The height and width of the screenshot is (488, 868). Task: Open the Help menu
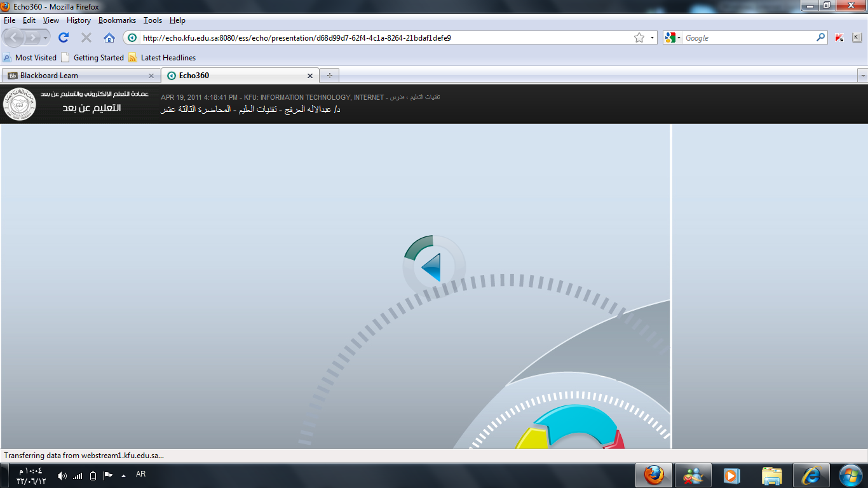point(177,20)
